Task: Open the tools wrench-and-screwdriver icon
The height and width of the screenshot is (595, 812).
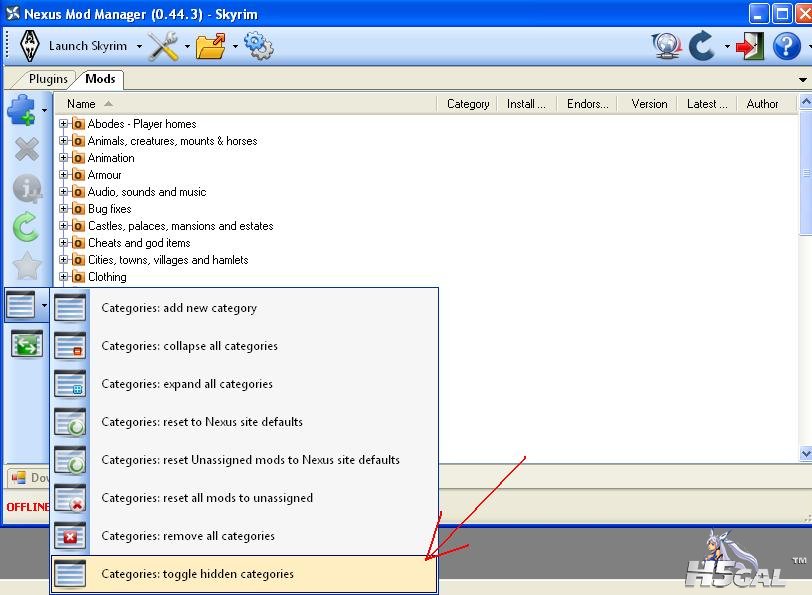Action: (163, 47)
